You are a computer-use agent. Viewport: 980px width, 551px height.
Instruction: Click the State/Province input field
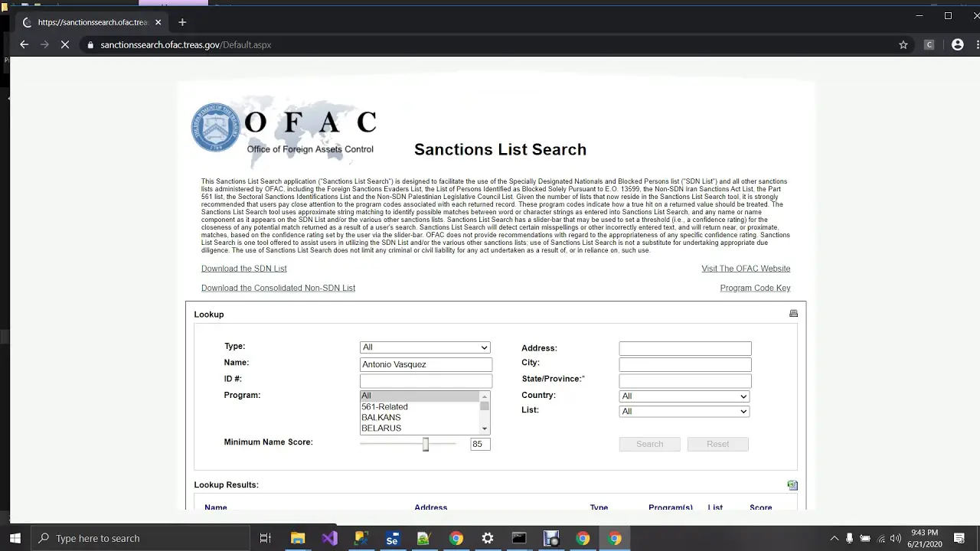685,381
